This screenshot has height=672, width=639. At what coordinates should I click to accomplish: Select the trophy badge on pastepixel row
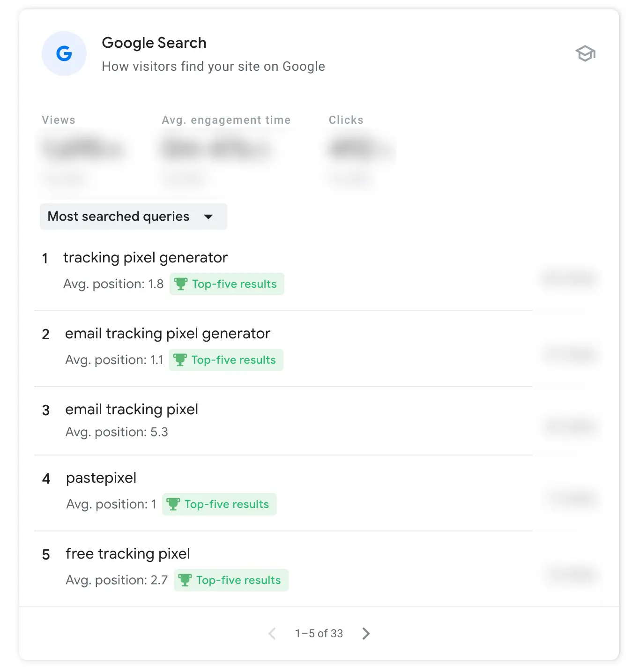[x=173, y=504]
